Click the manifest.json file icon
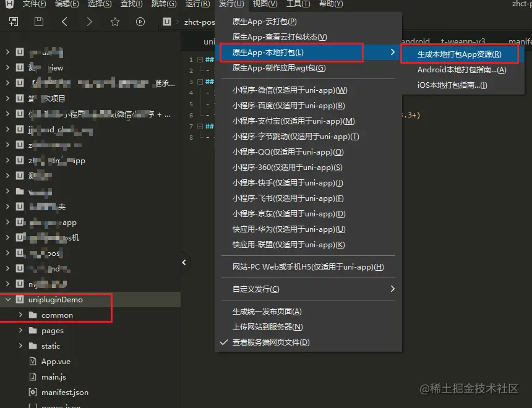This screenshot has height=408, width=532. point(33,392)
